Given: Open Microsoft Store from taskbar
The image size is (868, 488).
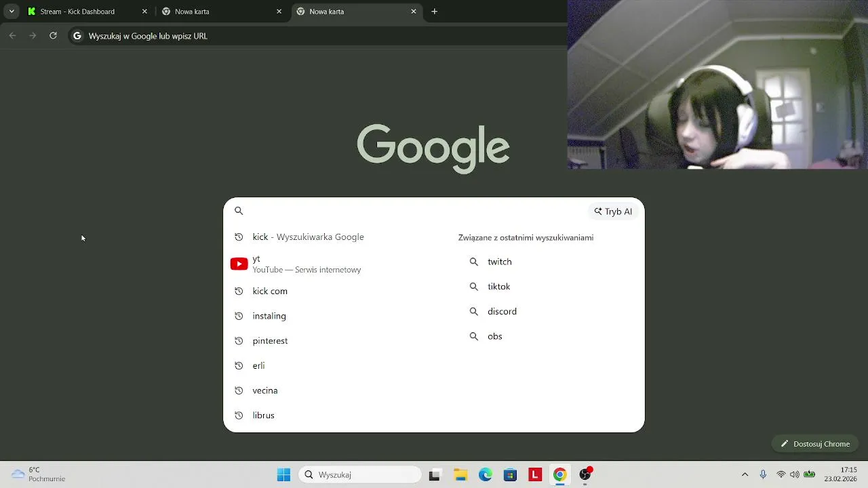Looking at the screenshot, I should 510,474.
